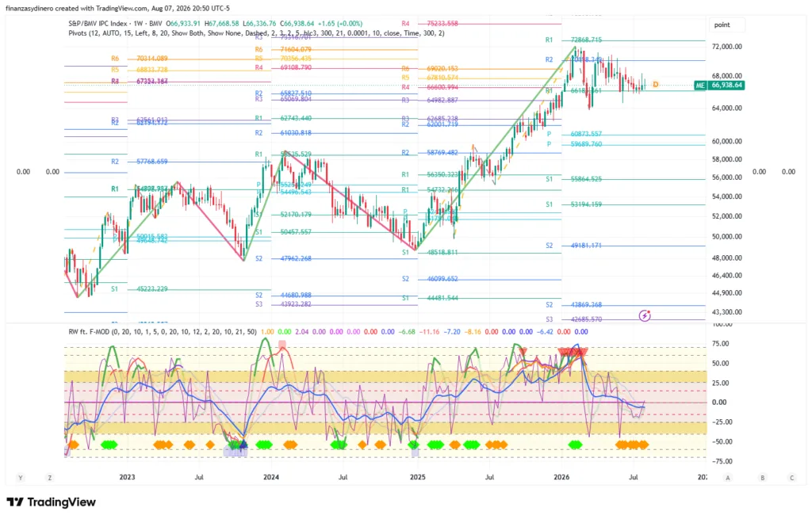Screen dimensions: 812x519
Task: Click the S3 42685.570 pivot label
Action: point(574,319)
